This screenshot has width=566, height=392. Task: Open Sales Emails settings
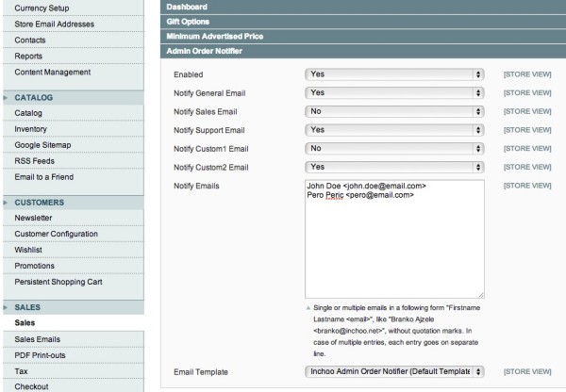38,339
